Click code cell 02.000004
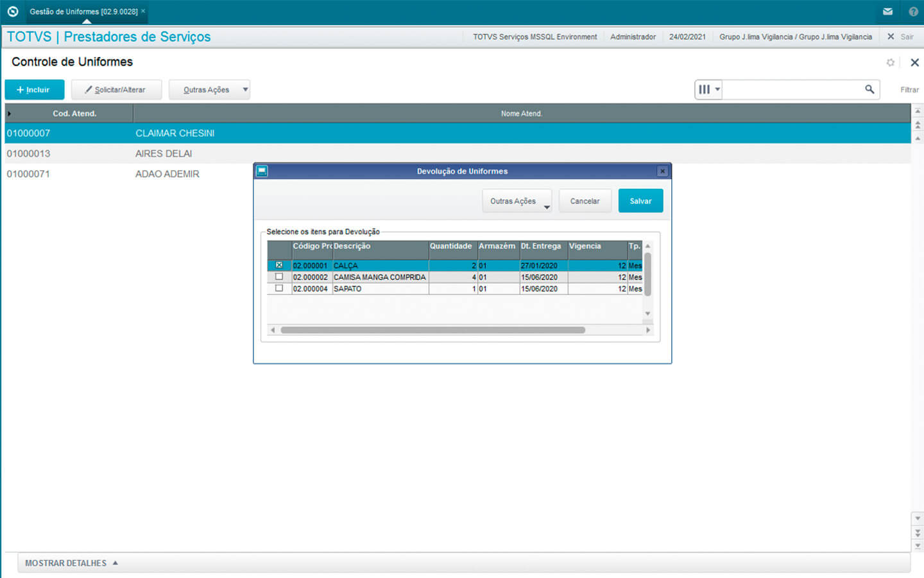The width and height of the screenshot is (924, 578). click(x=311, y=289)
